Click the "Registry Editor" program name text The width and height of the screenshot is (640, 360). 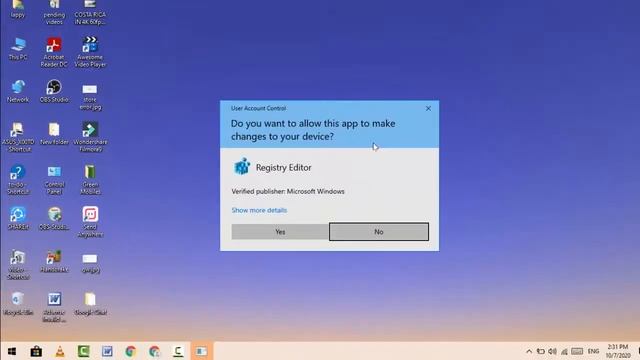(284, 167)
